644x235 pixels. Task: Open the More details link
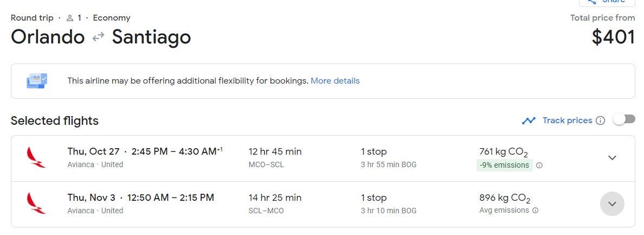pos(335,81)
